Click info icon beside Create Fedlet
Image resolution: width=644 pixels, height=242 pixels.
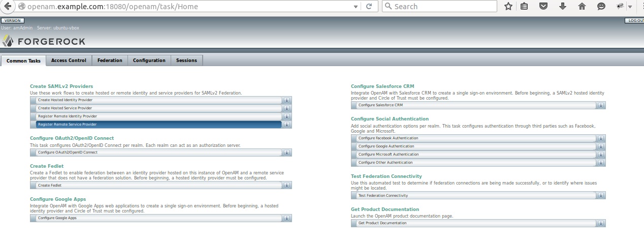[286, 186]
